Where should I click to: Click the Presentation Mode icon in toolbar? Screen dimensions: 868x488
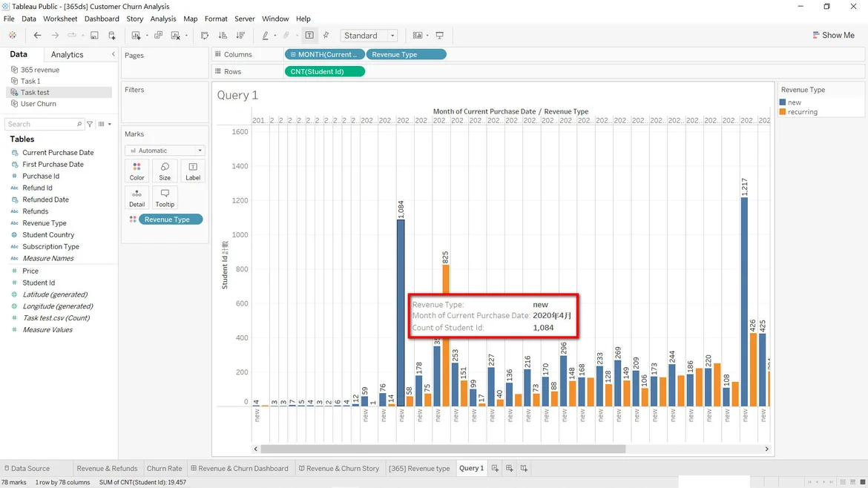[440, 36]
